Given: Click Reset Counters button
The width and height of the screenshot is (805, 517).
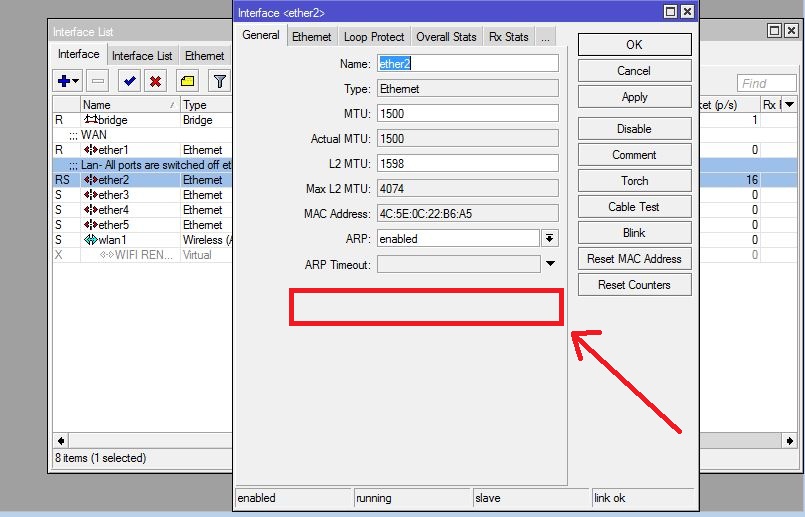Looking at the screenshot, I should pyautogui.click(x=635, y=285).
